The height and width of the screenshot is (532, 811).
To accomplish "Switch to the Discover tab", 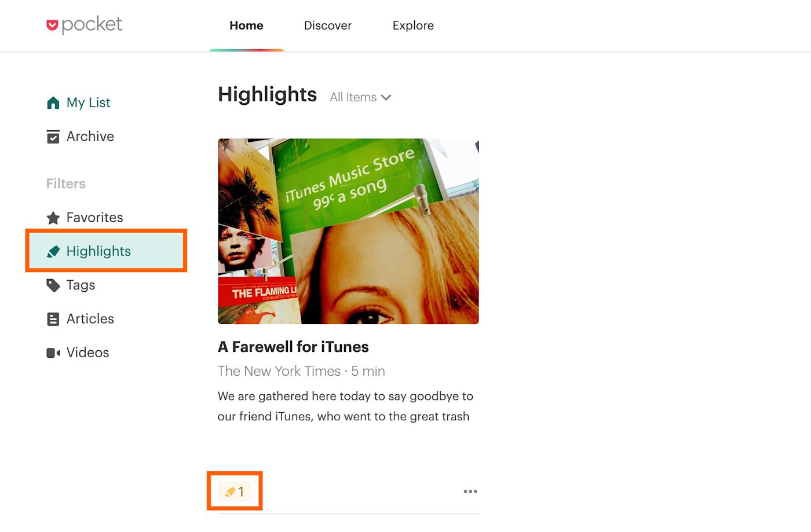I will [x=328, y=25].
